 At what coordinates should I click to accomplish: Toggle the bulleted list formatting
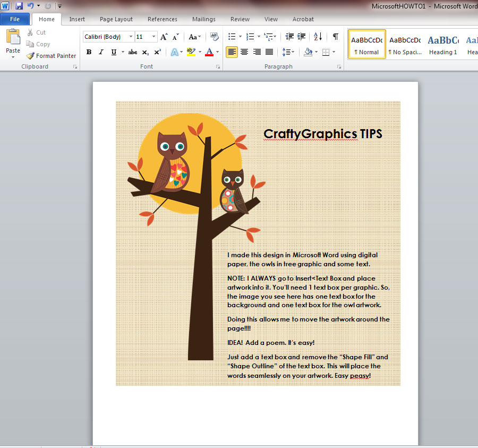pyautogui.click(x=232, y=37)
